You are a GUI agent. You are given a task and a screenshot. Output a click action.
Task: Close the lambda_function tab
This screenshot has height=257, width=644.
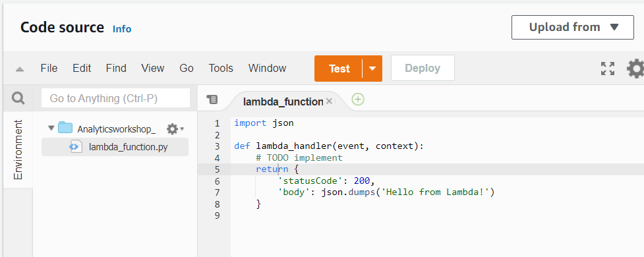pos(328,101)
